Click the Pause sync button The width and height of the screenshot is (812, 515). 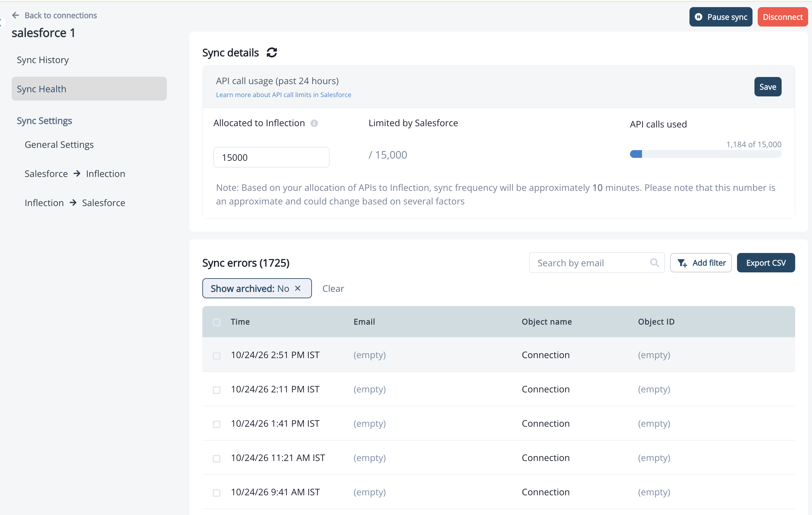[x=721, y=17]
